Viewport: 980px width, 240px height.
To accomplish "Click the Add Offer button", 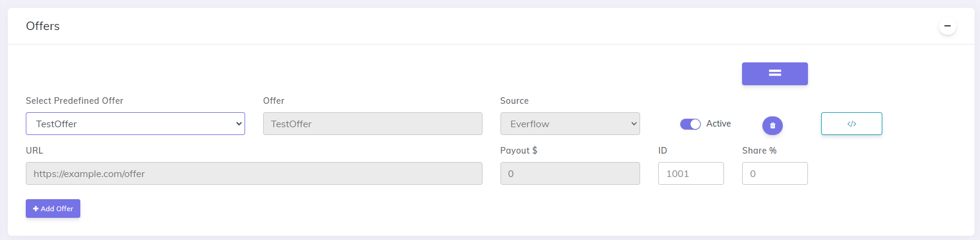I will click(x=53, y=208).
